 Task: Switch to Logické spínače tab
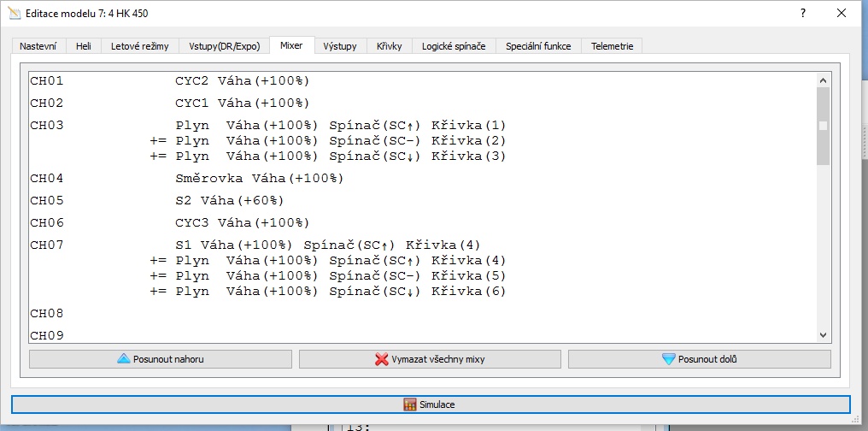(454, 46)
